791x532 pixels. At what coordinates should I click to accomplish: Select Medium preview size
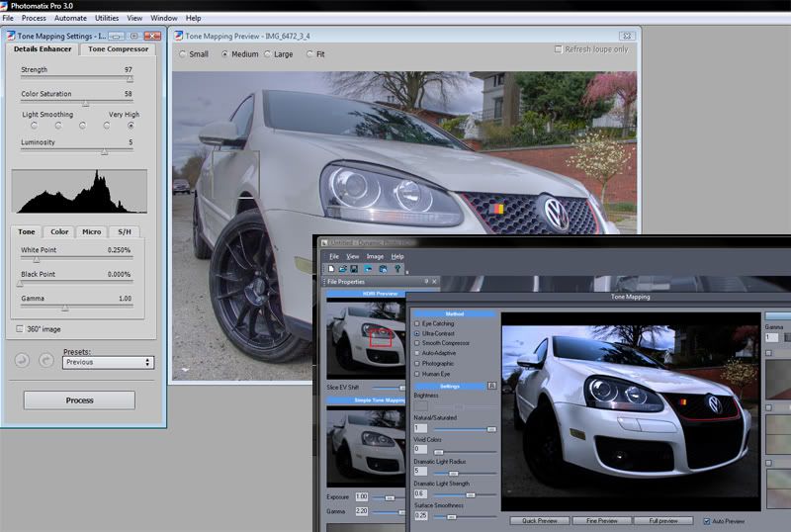[x=224, y=54]
